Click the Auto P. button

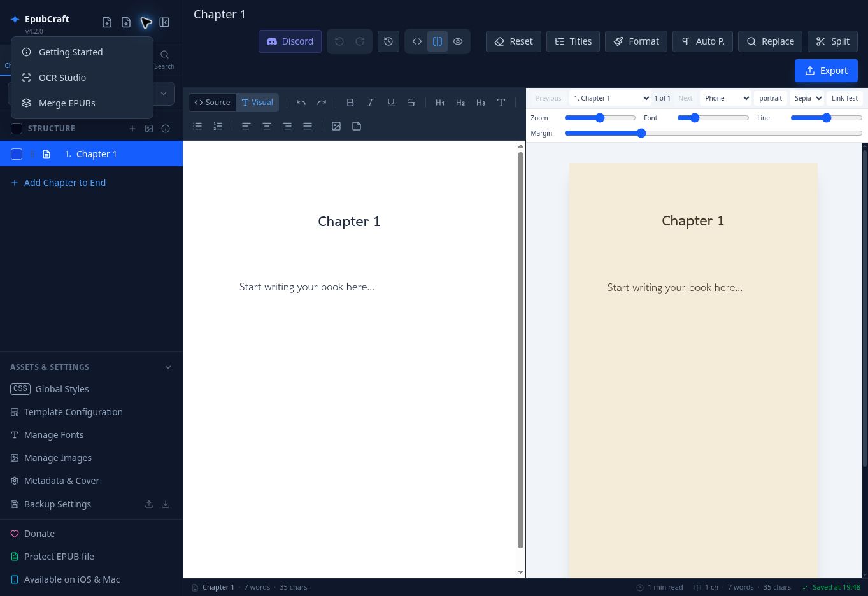[702, 41]
